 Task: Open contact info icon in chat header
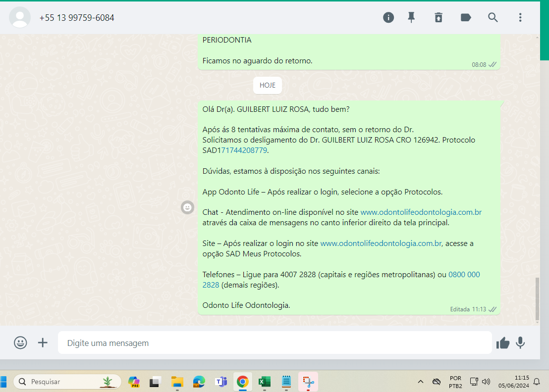click(x=388, y=17)
